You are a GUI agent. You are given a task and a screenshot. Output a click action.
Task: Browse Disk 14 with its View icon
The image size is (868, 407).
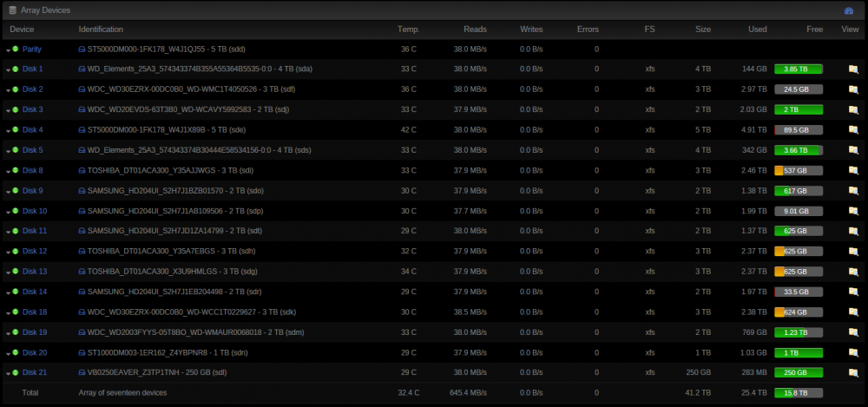(x=853, y=292)
